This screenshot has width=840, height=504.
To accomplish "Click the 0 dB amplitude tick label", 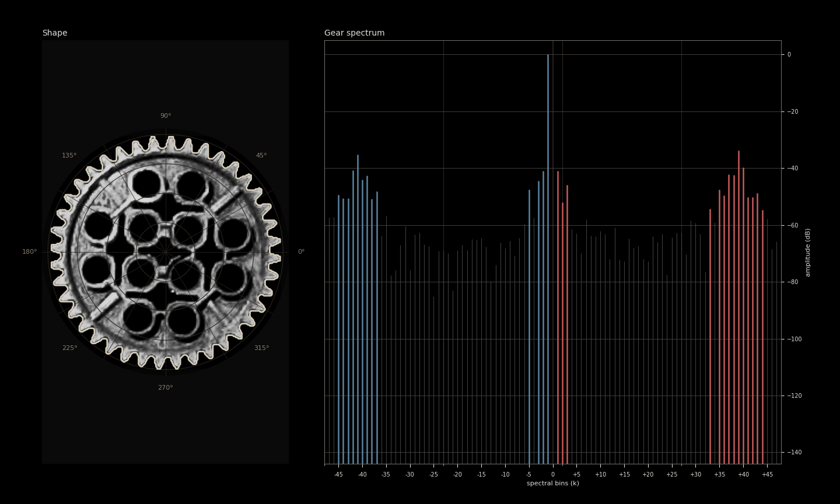I will click(x=789, y=55).
